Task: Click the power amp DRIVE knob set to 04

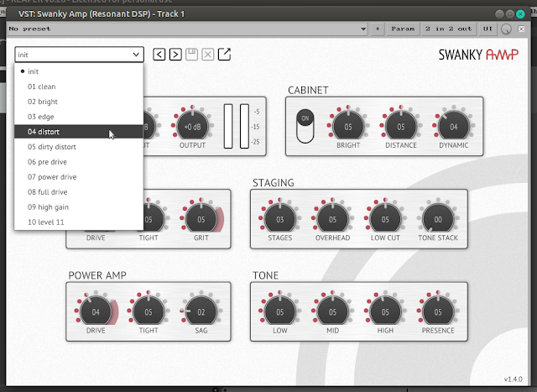Action: coord(96,311)
